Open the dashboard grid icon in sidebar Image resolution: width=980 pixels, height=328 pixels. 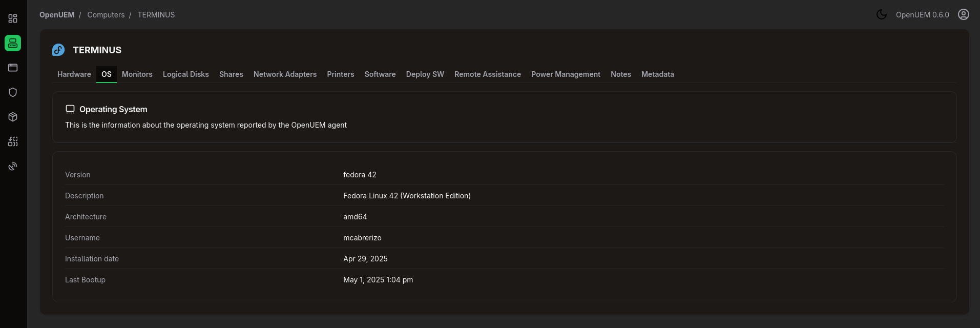click(x=13, y=18)
